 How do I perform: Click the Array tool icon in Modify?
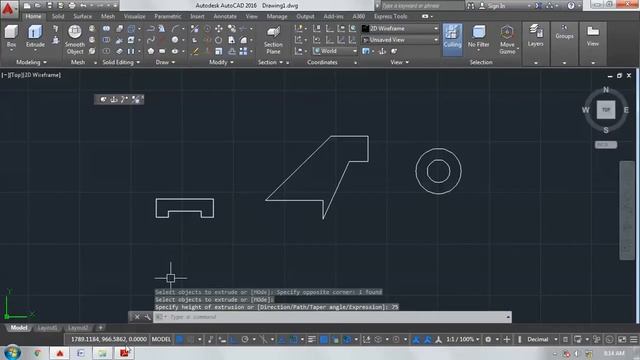pos(243,51)
